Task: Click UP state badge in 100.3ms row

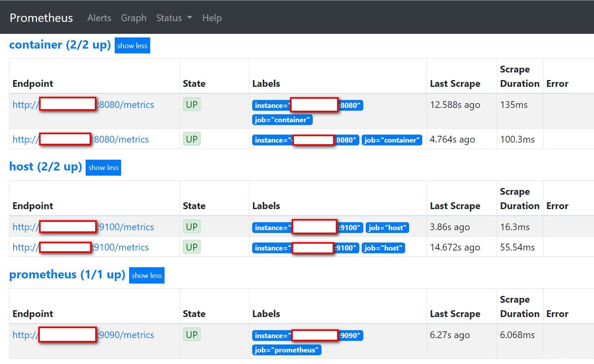Action: (x=192, y=139)
